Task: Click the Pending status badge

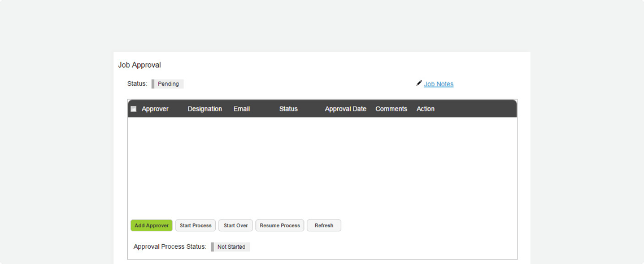Action: 168,84
